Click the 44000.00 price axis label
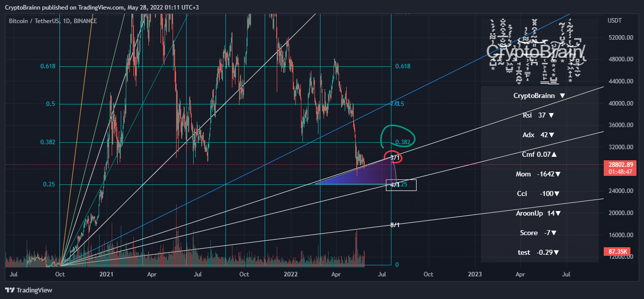 tap(620, 81)
